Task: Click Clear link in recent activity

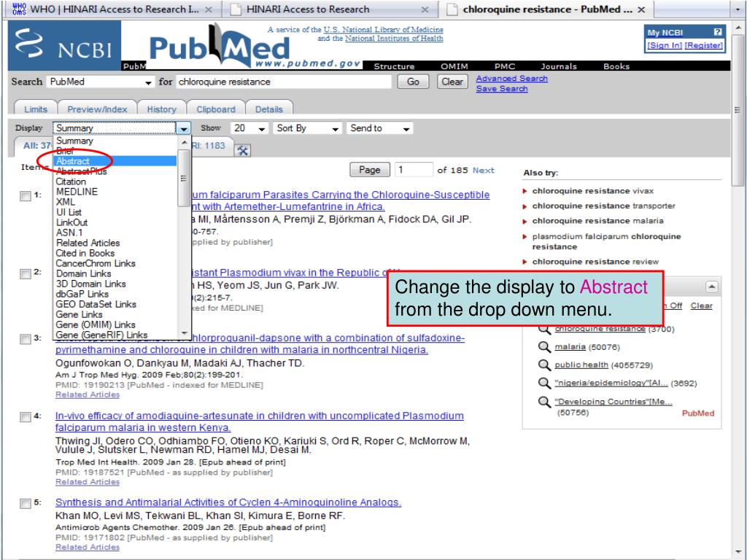Action: [701, 306]
